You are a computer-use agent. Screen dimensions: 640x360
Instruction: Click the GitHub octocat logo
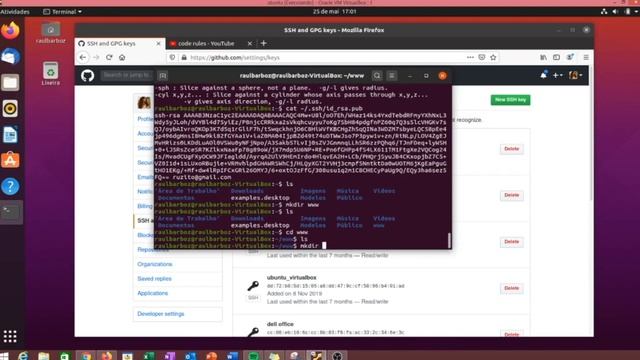point(87,76)
